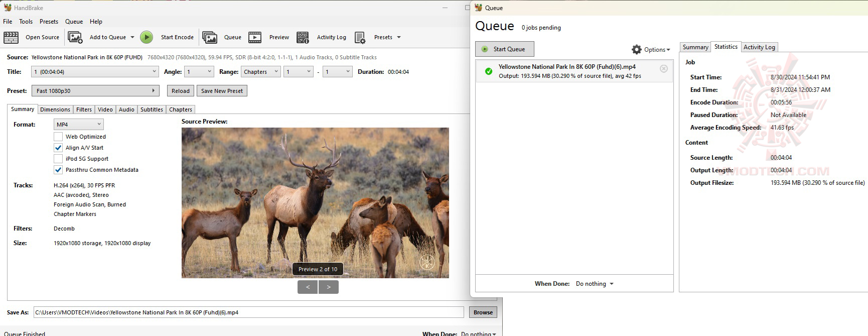Switch to the Subtitles tab
This screenshot has width=868, height=336.
point(152,109)
